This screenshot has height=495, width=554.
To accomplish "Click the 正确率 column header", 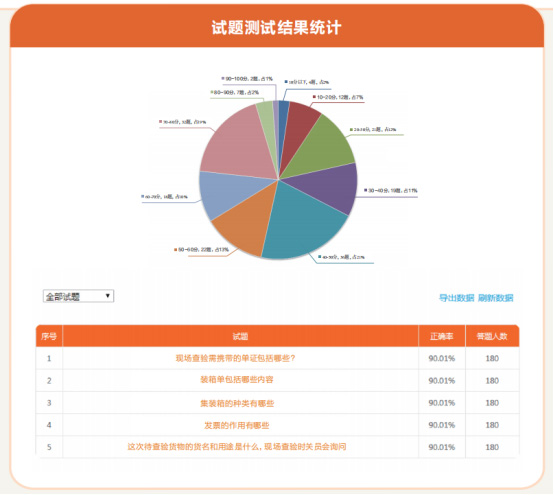I will (442, 336).
